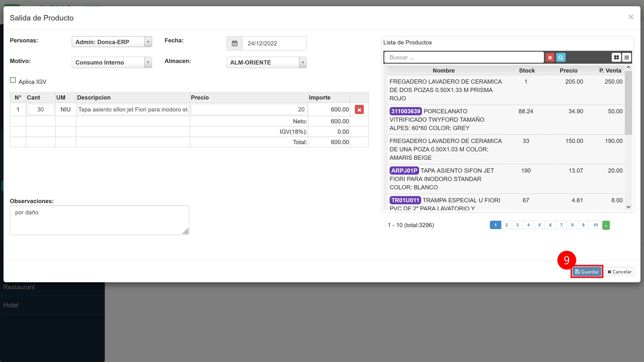
Task: Open Hotel in background sidebar
Action: pyautogui.click(x=11, y=305)
